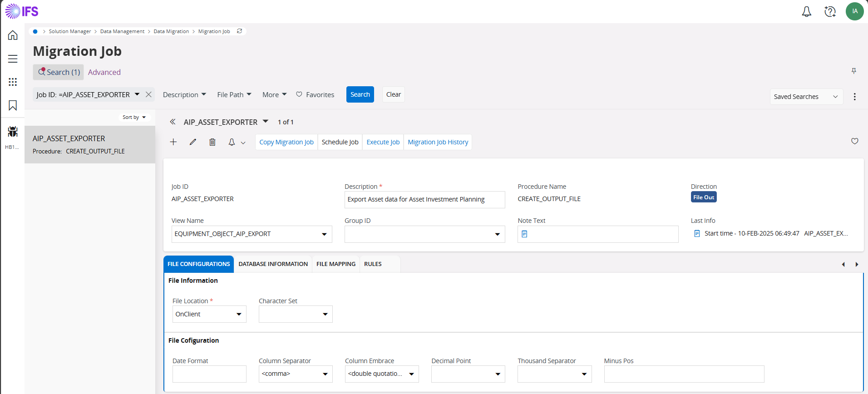Toggle the Favorites search filter
Screen dimensions: 868x394
coord(315,94)
